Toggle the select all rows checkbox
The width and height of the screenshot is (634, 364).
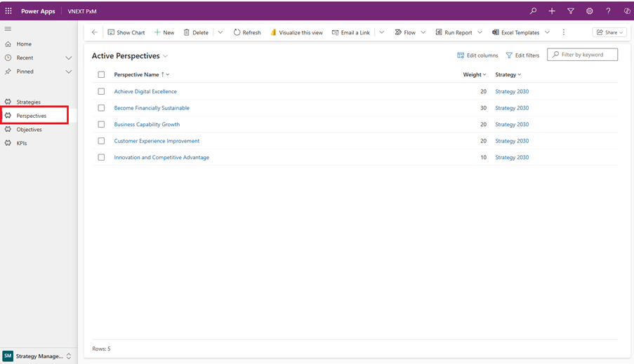(x=101, y=75)
